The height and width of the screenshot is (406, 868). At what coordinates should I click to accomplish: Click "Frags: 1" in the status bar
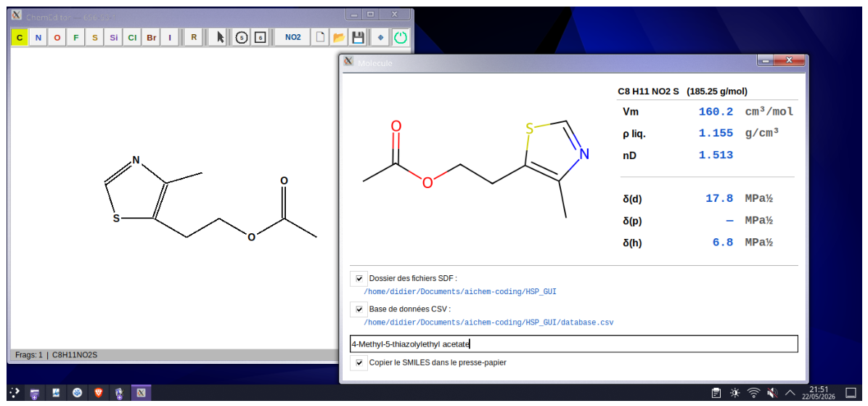29,354
